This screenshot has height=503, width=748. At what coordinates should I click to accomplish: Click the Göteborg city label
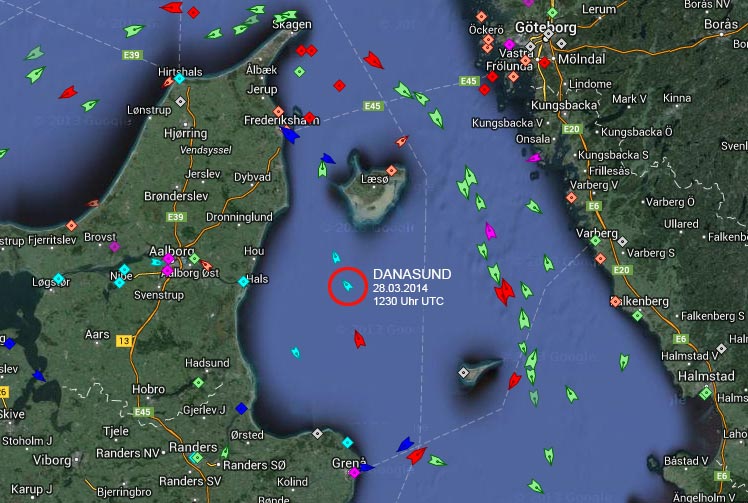[x=547, y=28]
